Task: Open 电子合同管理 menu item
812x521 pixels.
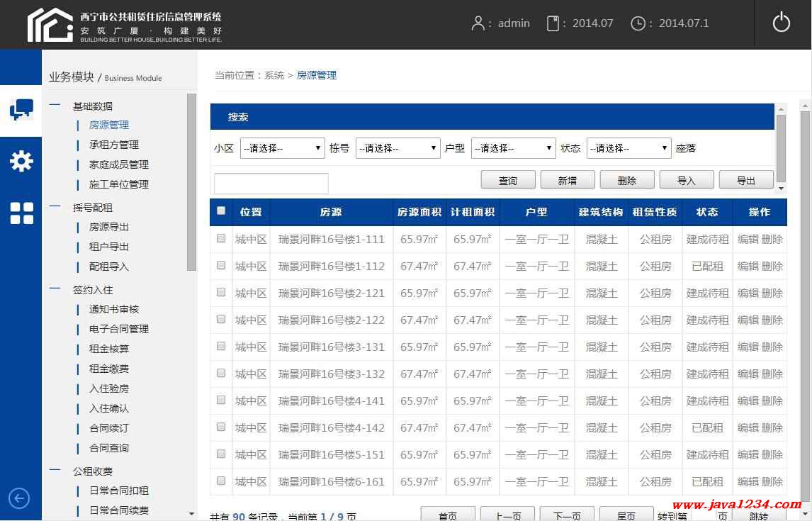Action: 118,329
